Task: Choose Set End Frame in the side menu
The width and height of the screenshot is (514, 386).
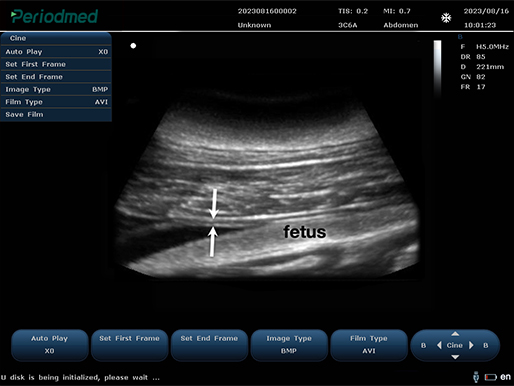Action: tap(56, 77)
